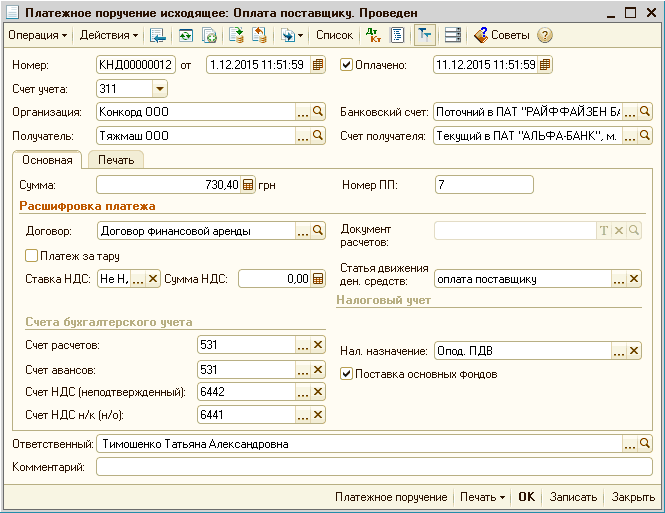
Task: Click the help question mark icon
Action: 545,35
